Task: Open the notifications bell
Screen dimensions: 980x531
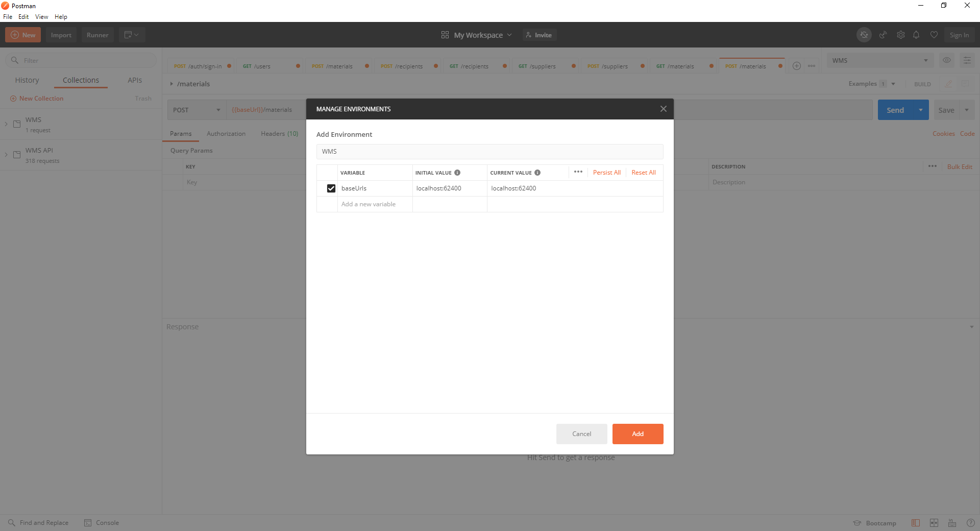Action: tap(916, 35)
